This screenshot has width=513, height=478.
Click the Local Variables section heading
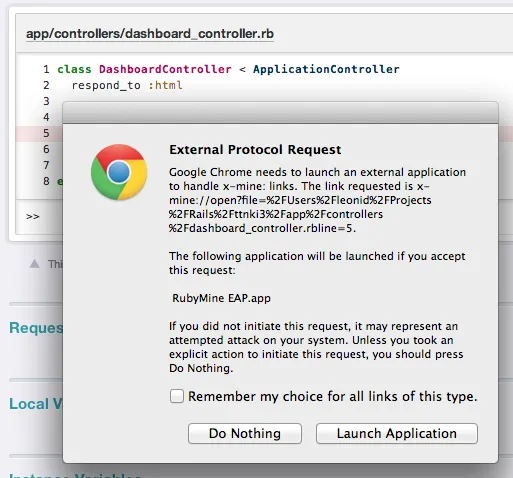tap(36, 404)
